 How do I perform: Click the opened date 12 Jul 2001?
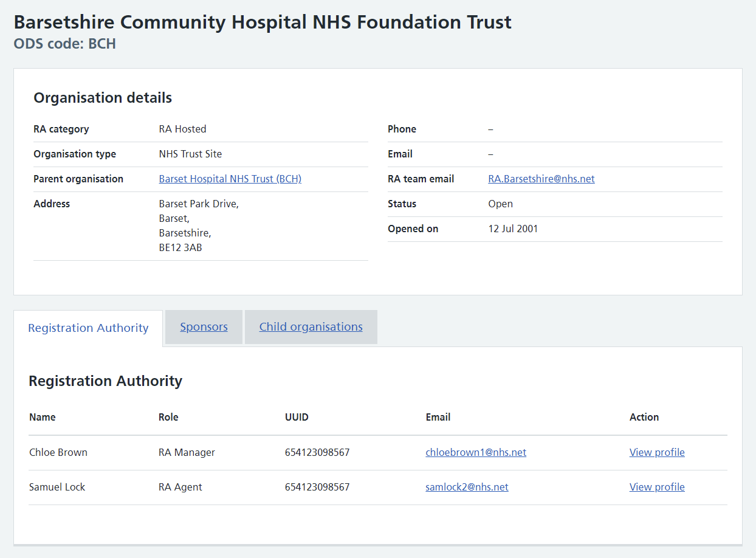tap(513, 229)
